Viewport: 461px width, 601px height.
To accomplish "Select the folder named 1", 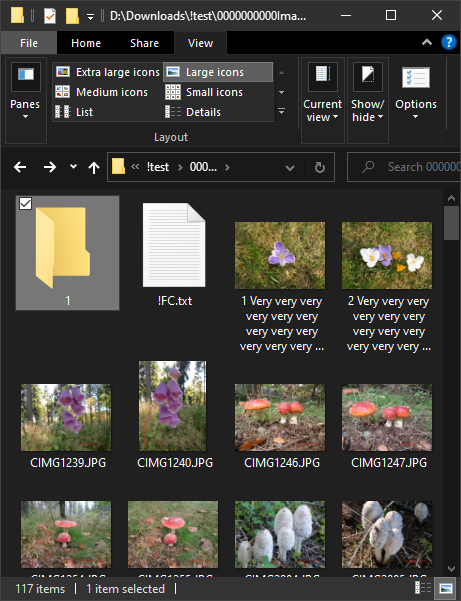I will tap(67, 253).
